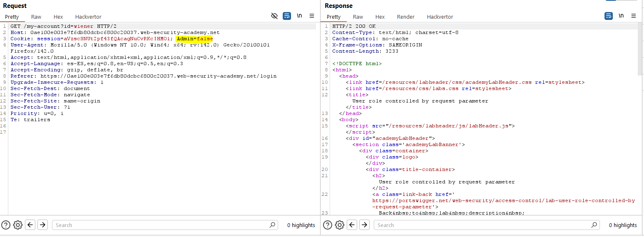Viewport: 644px width, 237px height.
Task: Go to next match in Request search
Action: point(42,225)
